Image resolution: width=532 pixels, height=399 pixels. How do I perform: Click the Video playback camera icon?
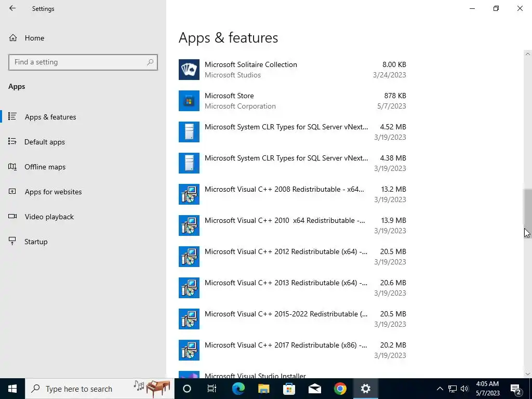[12, 217]
